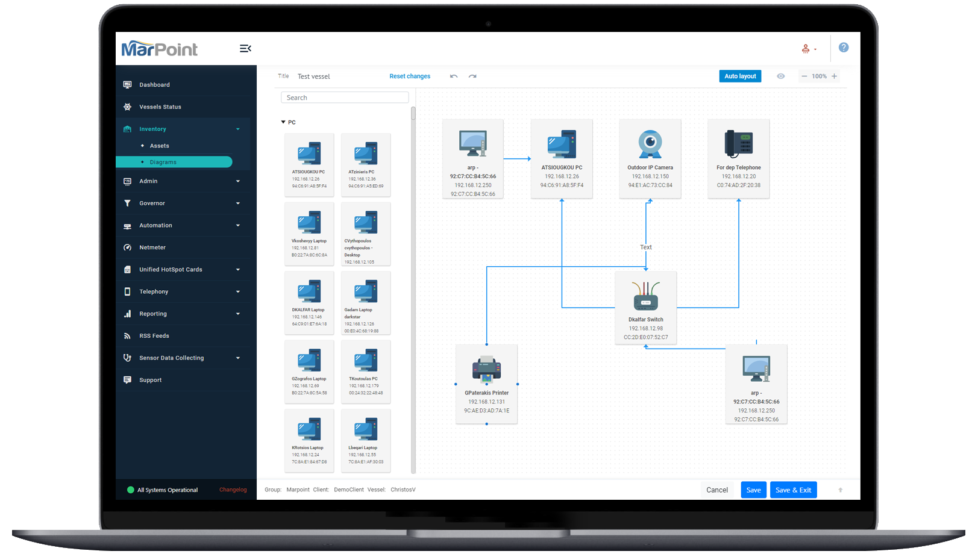Click the Save & Exit button

click(793, 490)
